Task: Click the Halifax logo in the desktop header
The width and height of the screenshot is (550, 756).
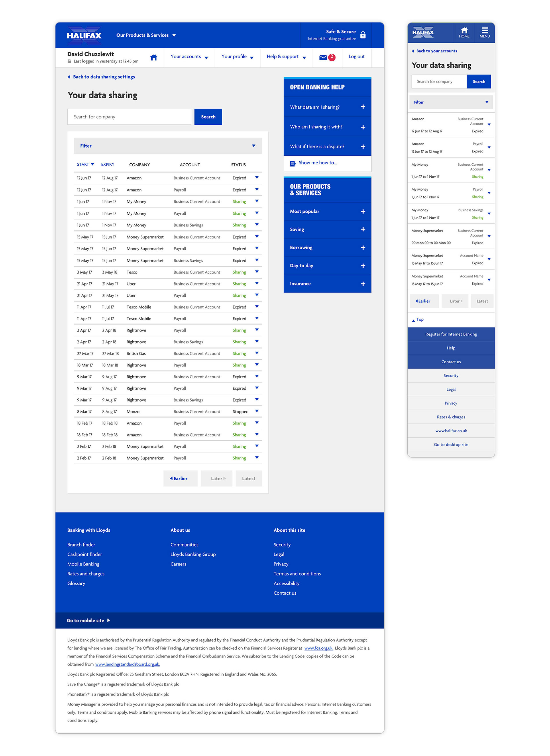Action: pyautogui.click(x=84, y=35)
